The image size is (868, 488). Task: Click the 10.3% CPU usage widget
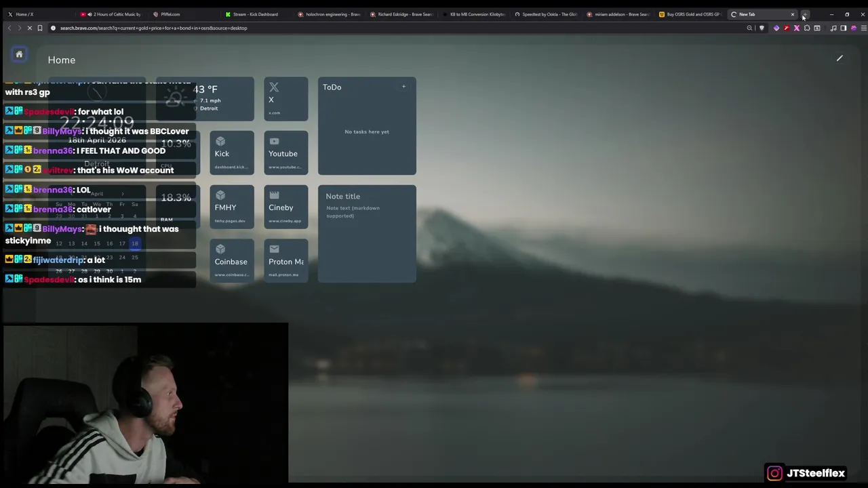[x=176, y=153]
